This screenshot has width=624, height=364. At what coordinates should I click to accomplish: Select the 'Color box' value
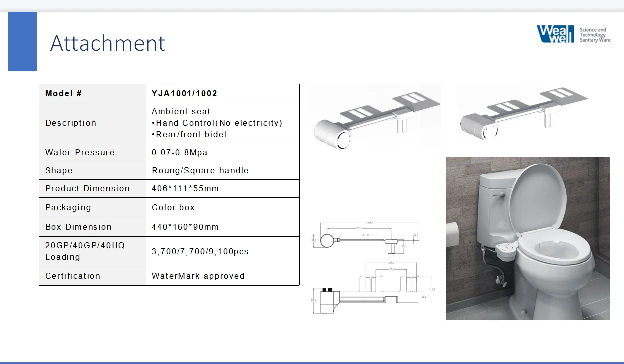tap(173, 207)
